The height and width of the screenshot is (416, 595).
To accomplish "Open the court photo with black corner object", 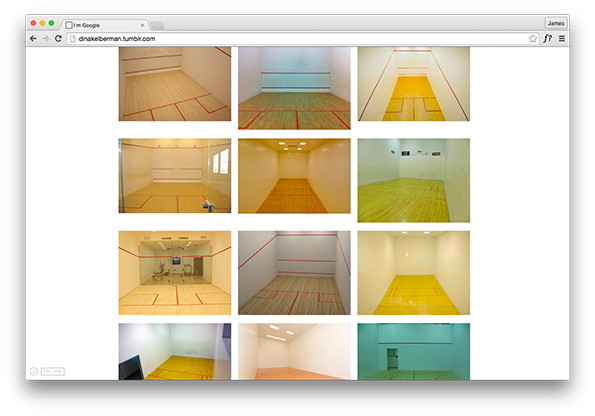I will pos(175,351).
